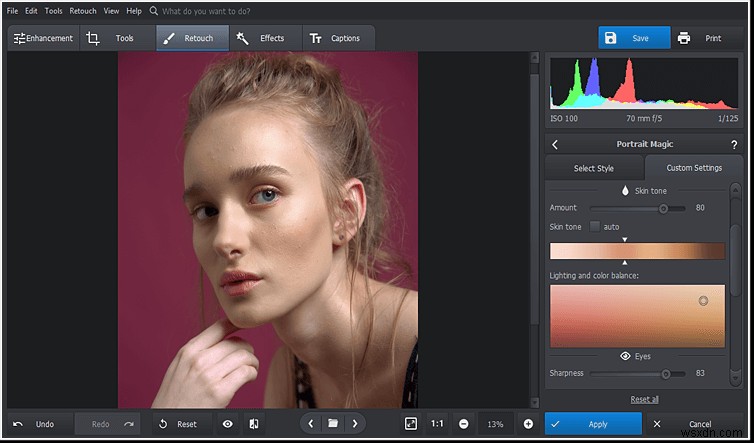Click the Reset all link

644,399
